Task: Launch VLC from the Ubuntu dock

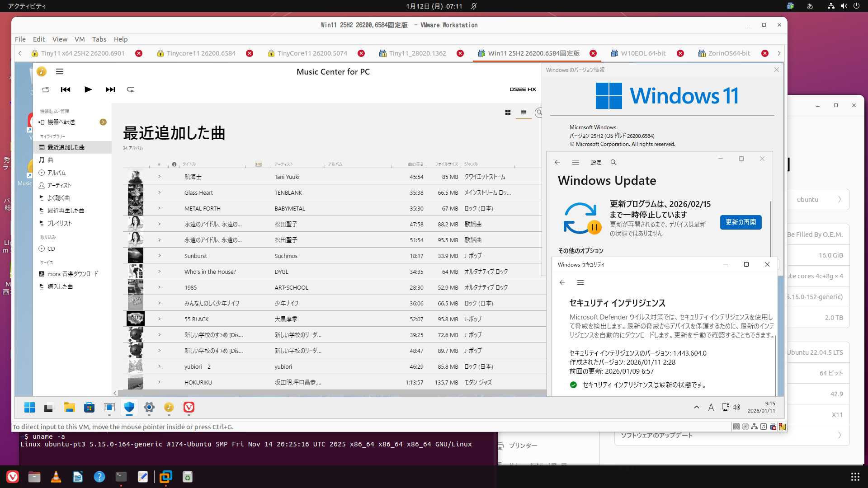Action: pyautogui.click(x=56, y=477)
